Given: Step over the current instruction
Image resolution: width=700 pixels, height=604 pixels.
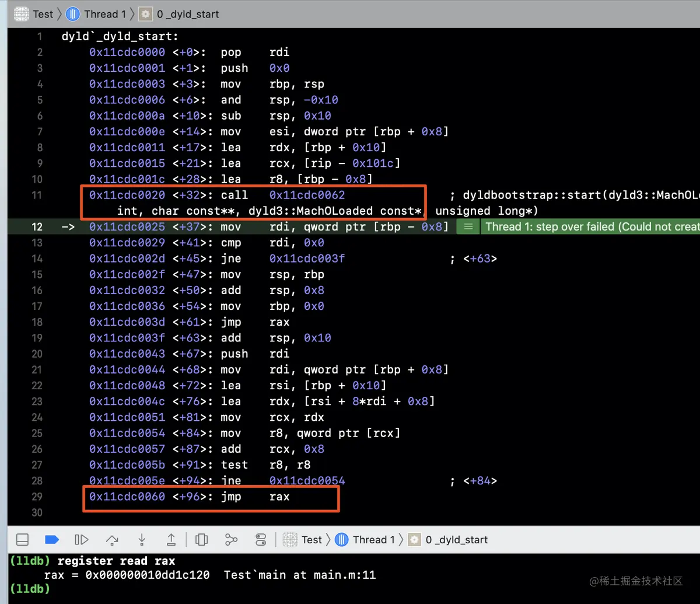Looking at the screenshot, I should [111, 539].
